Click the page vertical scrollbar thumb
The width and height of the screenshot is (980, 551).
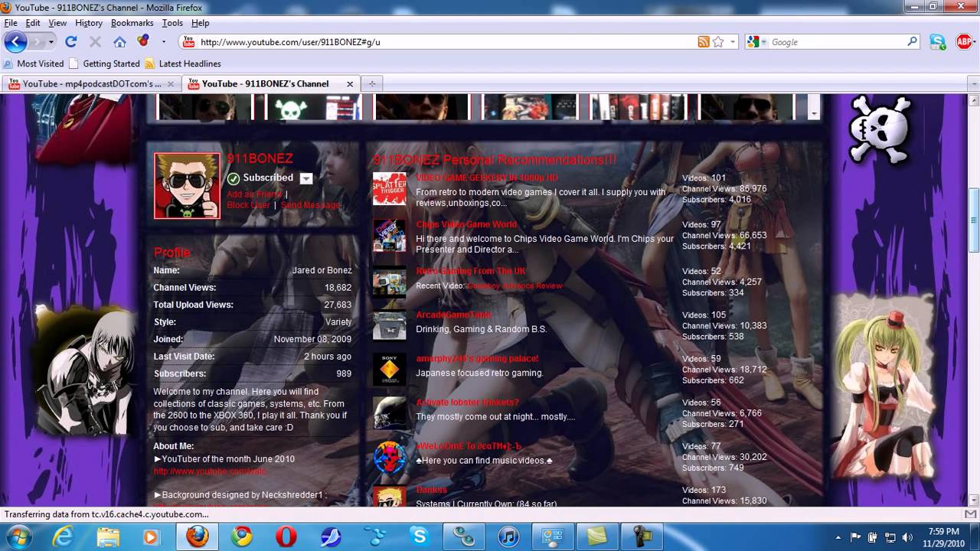click(x=974, y=220)
